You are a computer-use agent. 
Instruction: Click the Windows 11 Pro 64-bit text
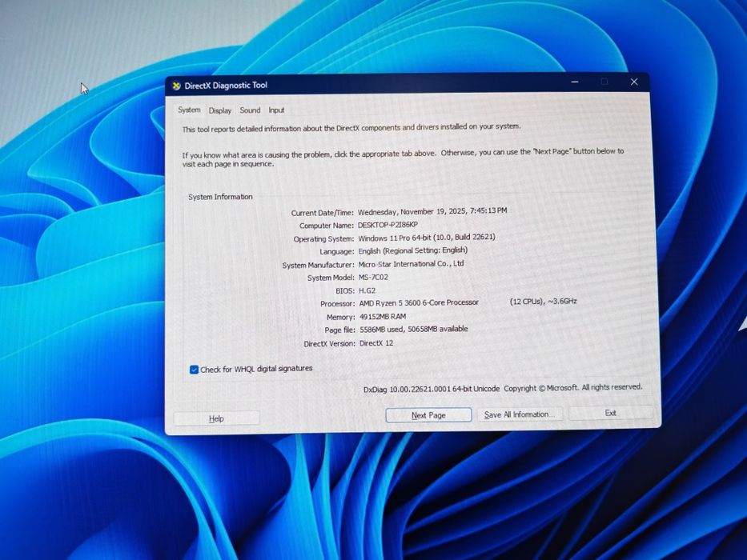(427, 237)
